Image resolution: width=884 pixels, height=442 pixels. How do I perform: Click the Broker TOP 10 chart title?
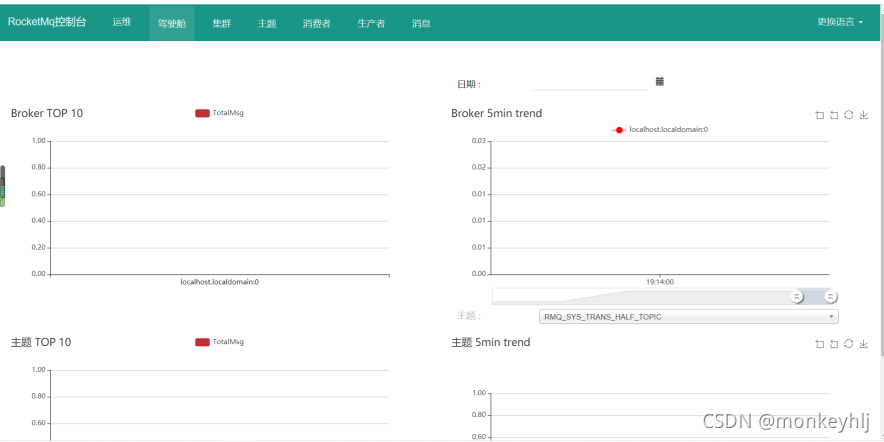(47, 113)
